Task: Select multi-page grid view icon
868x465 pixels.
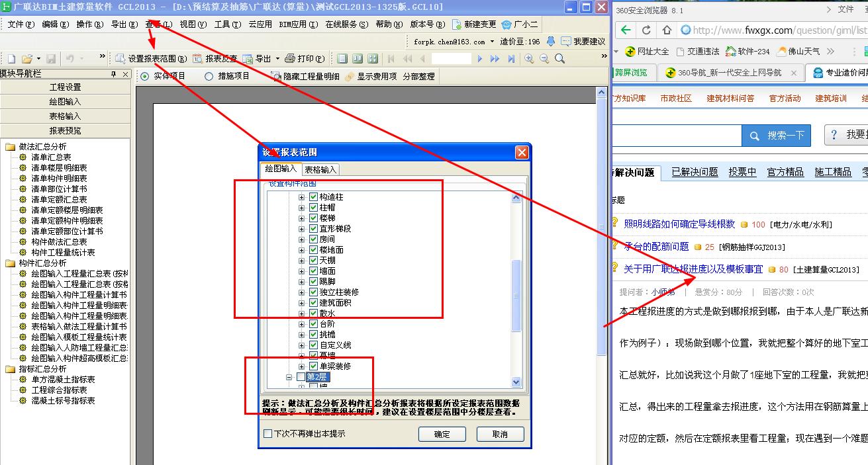Action: click(x=373, y=59)
